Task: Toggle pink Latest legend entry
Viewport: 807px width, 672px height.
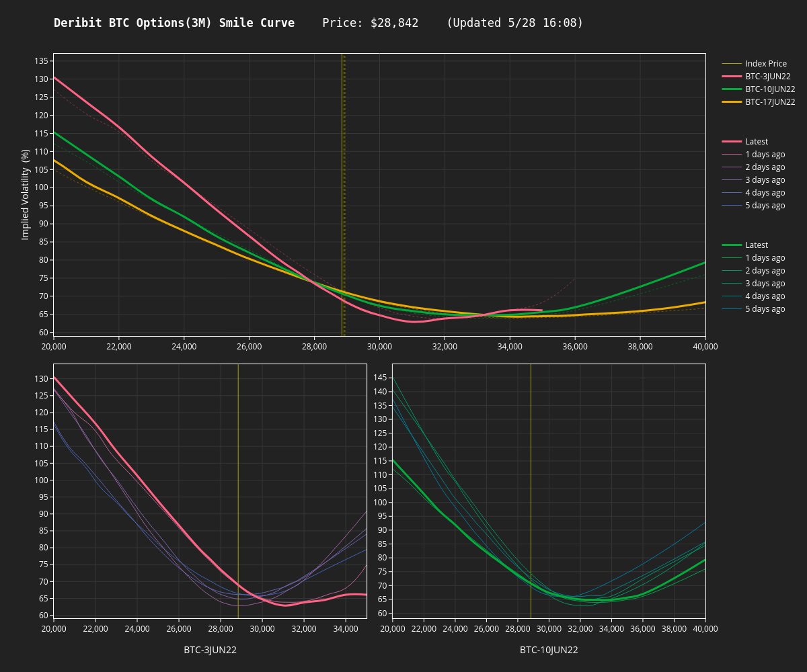Action: [744, 142]
